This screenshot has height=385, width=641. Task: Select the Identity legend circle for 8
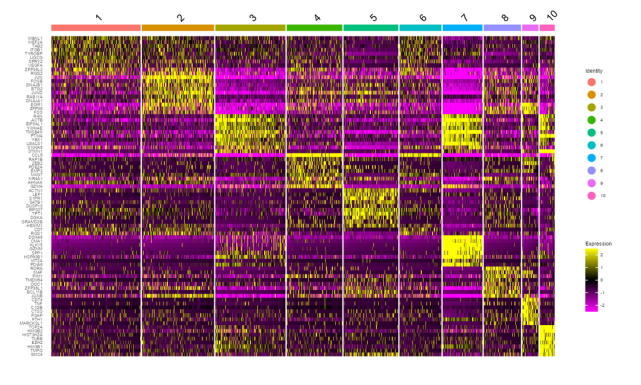point(592,170)
